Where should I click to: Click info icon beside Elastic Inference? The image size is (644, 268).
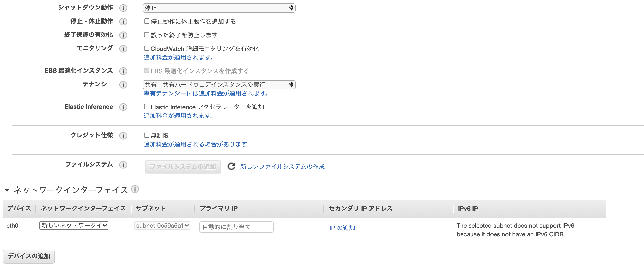tap(123, 107)
